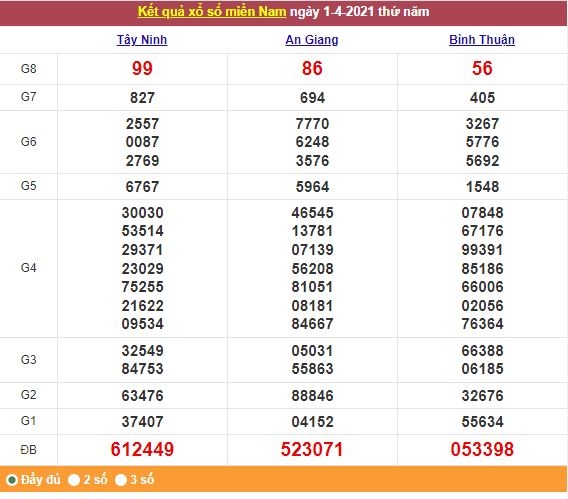Viewport: 568px width, 499px height.
Task: Click the G6 number 0087
Action: click(142, 142)
